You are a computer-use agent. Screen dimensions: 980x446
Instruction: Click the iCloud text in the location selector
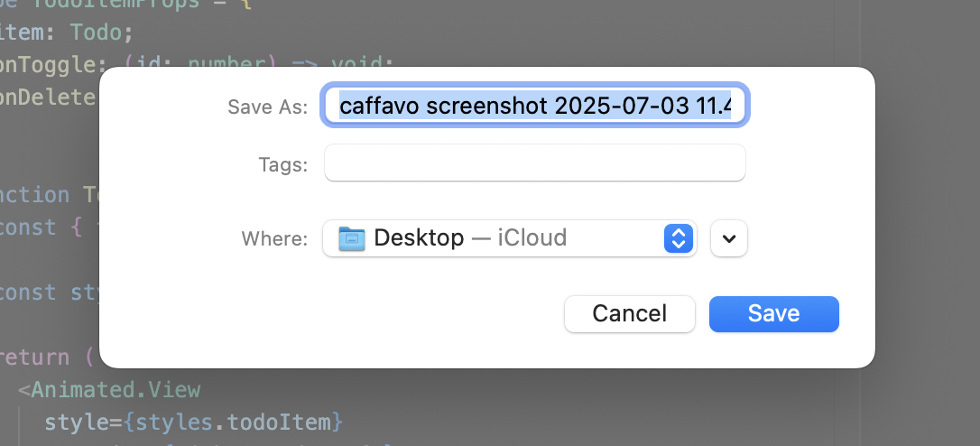pos(532,238)
